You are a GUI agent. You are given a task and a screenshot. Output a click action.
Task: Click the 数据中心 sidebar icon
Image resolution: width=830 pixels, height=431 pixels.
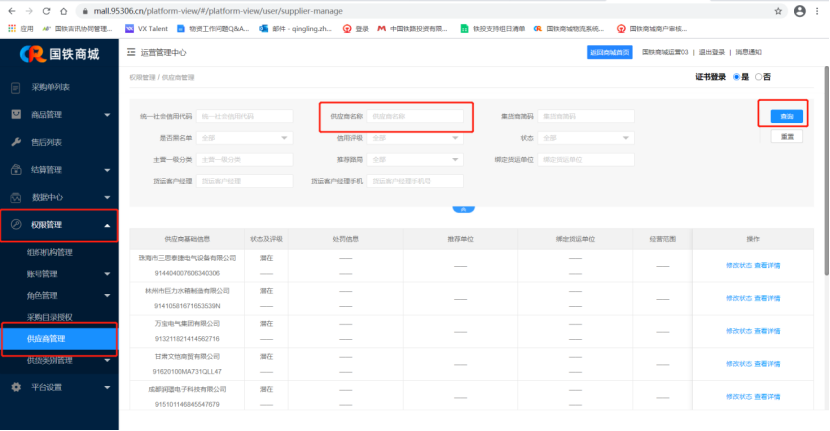(x=16, y=197)
